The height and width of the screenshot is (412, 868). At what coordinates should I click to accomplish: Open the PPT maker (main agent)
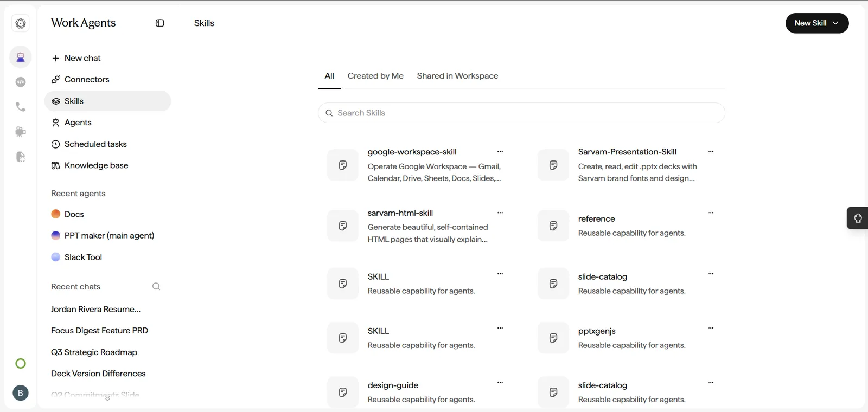[x=107, y=235]
